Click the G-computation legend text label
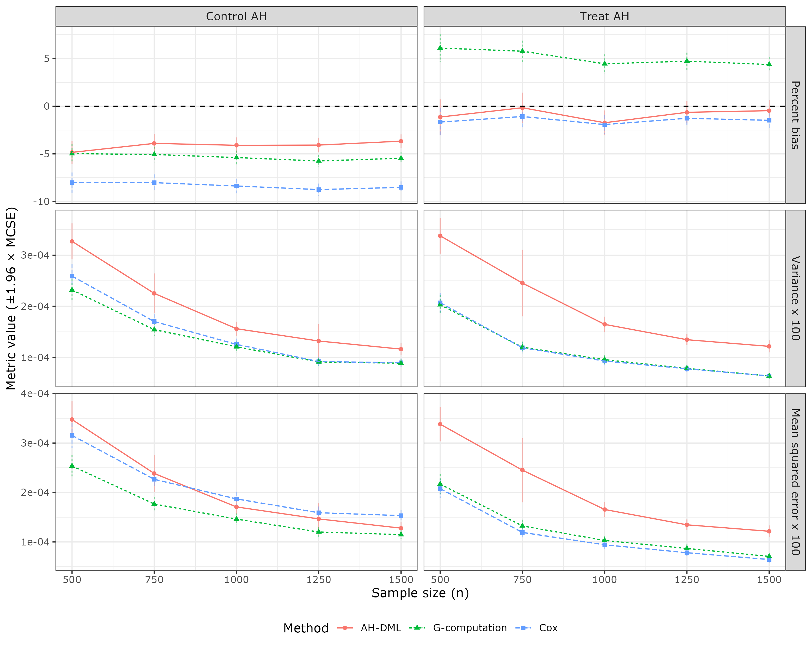The height and width of the screenshot is (650, 812). tap(470, 628)
